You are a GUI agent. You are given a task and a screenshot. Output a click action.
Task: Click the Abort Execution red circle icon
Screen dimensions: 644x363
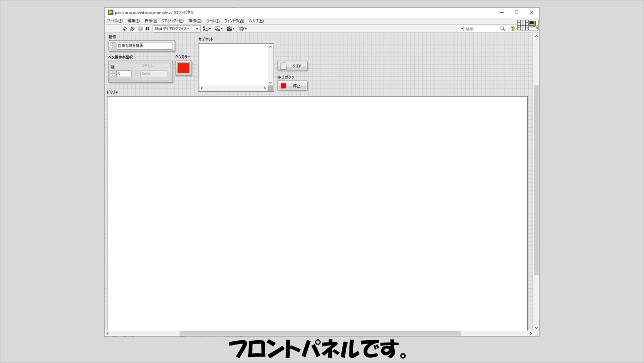tap(140, 29)
